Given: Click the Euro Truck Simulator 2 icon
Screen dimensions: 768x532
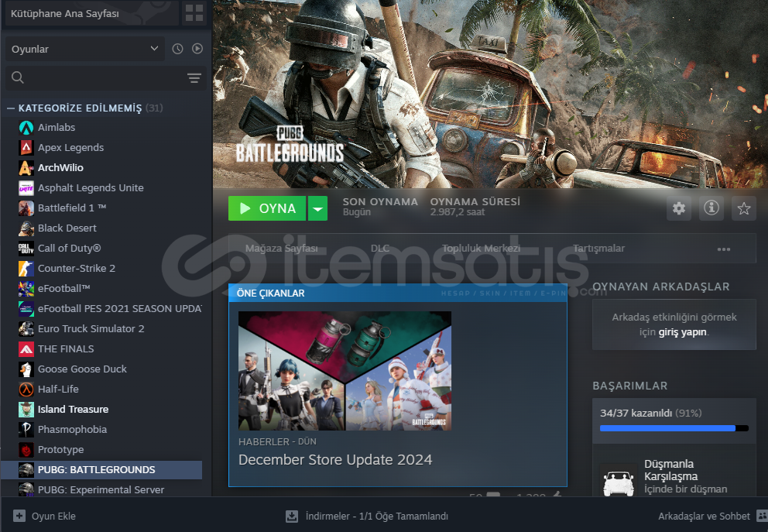Looking at the screenshot, I should point(26,328).
